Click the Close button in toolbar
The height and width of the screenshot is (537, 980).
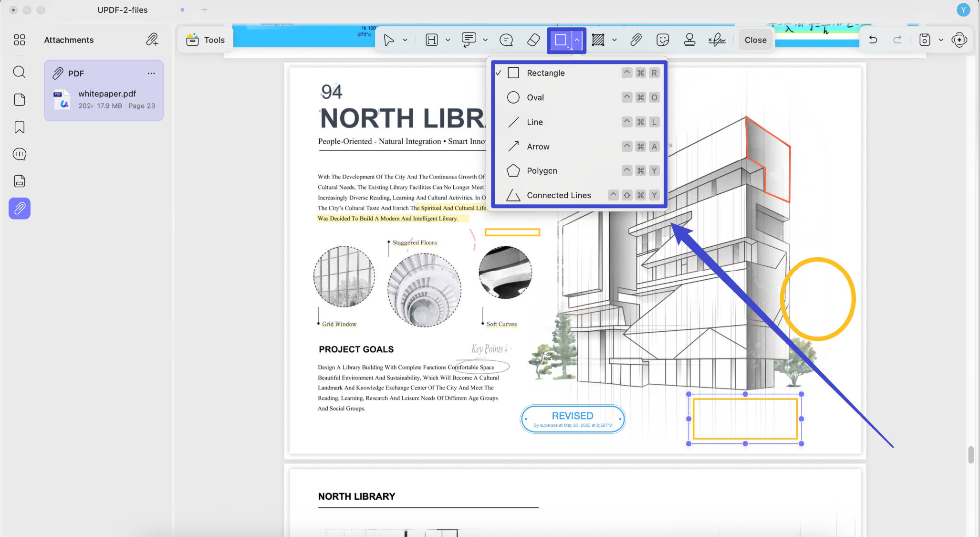click(755, 40)
